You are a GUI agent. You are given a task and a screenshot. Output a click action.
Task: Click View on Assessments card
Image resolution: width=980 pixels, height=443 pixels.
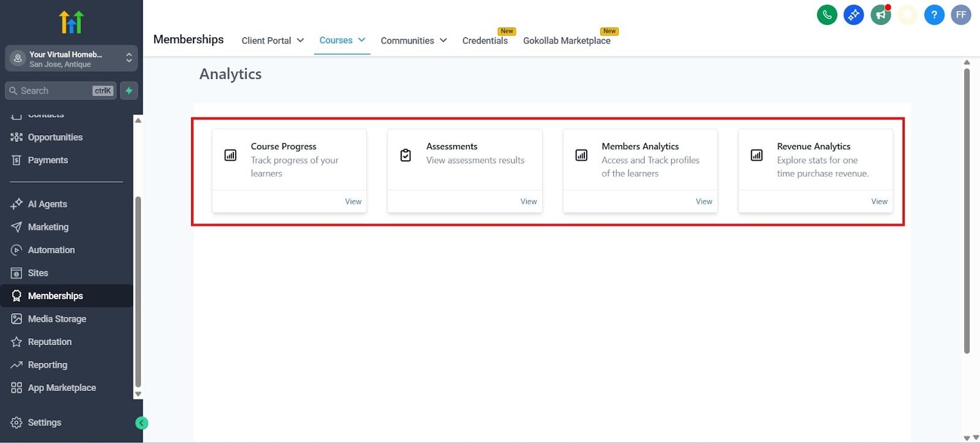click(x=529, y=201)
